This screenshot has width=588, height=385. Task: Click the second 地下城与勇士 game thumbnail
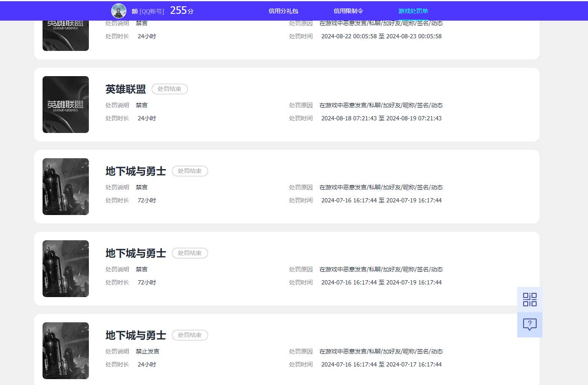[x=65, y=268]
